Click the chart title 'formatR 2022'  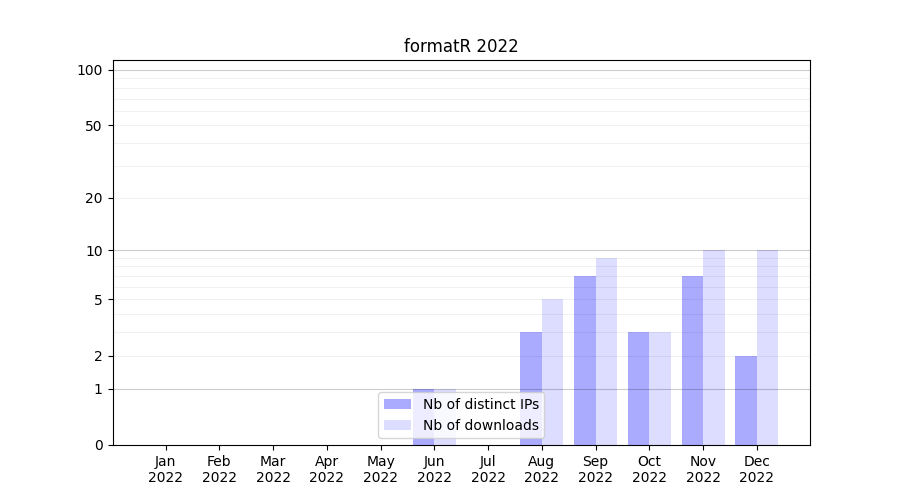[461, 46]
